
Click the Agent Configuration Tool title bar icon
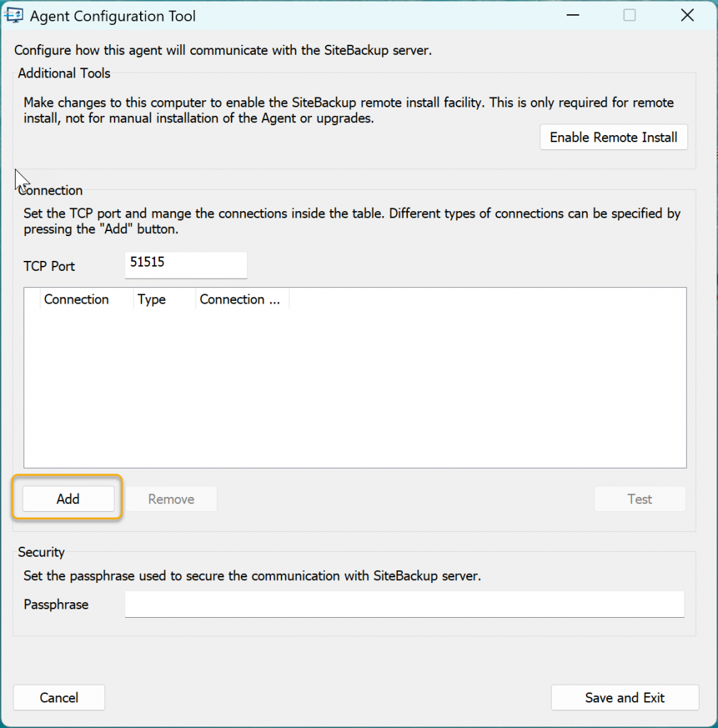click(x=15, y=16)
